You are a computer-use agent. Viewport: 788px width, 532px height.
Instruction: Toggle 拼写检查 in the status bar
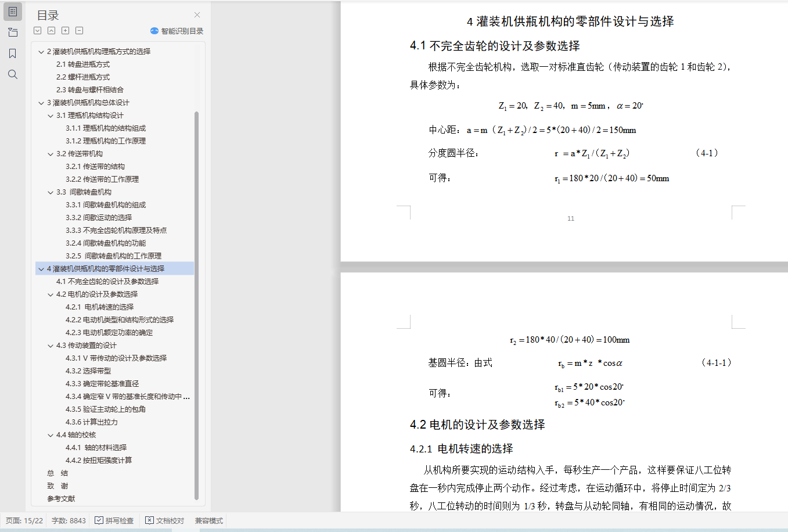click(x=114, y=521)
